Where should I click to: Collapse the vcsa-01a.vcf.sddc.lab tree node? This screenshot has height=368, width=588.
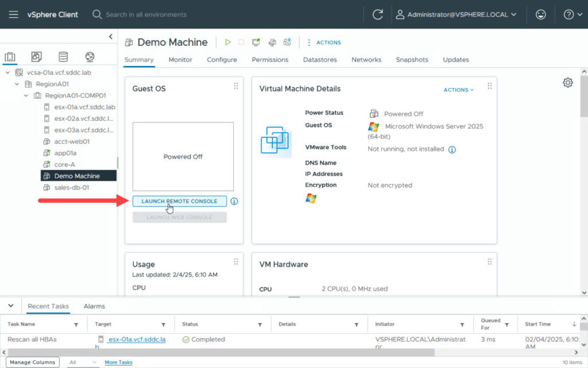point(7,72)
